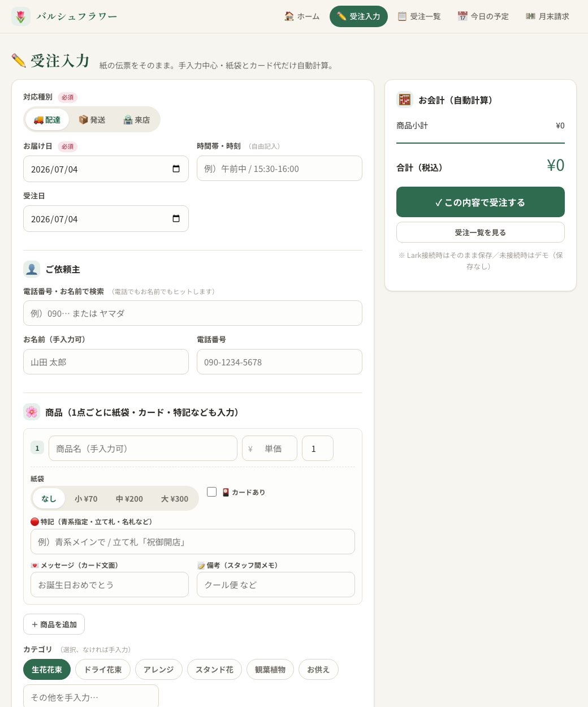The height and width of the screenshot is (707, 588).
Task: Click the メッセージ card text field
Action: [110, 585]
